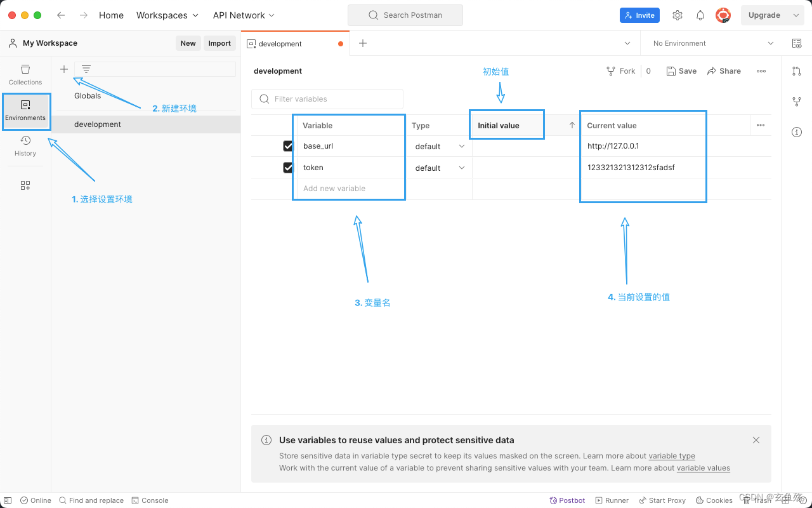
Task: Go back with the left arrow
Action: pyautogui.click(x=61, y=15)
